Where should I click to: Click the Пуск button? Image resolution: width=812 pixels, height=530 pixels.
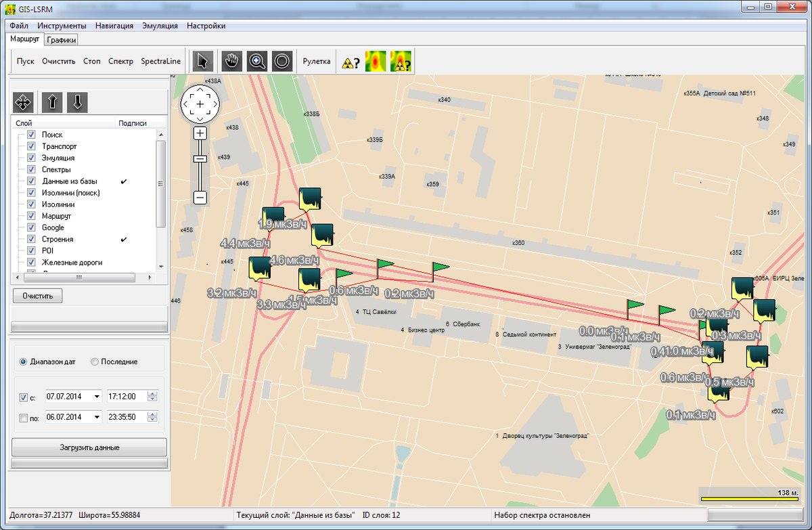click(x=26, y=61)
